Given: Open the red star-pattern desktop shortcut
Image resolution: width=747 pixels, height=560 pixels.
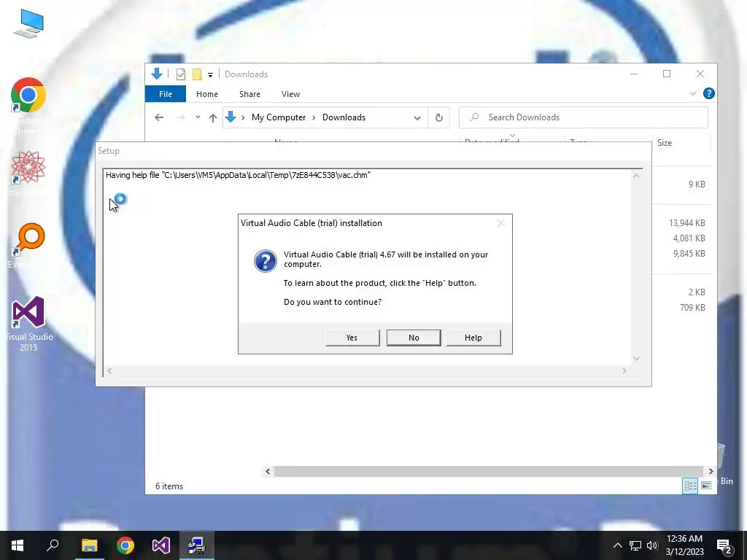Looking at the screenshot, I should click(28, 173).
